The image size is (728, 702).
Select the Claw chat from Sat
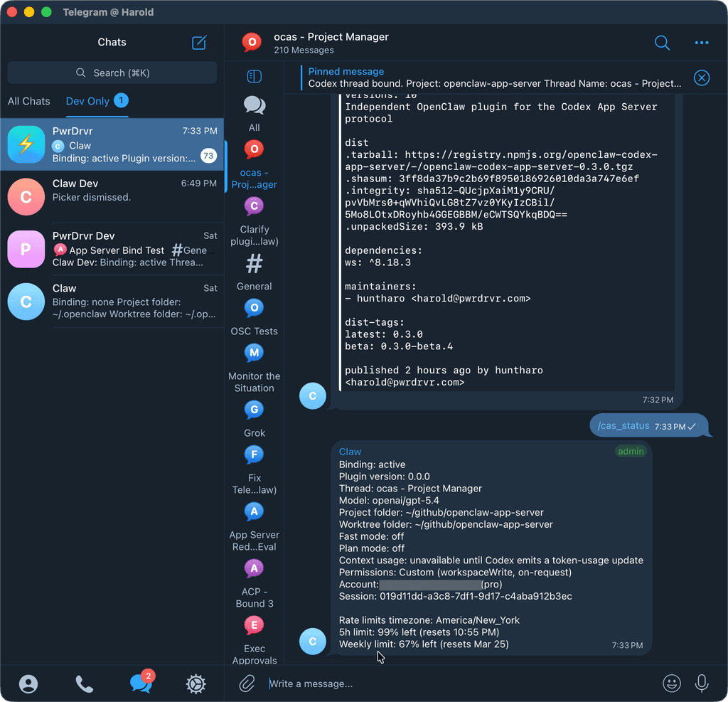tap(112, 302)
